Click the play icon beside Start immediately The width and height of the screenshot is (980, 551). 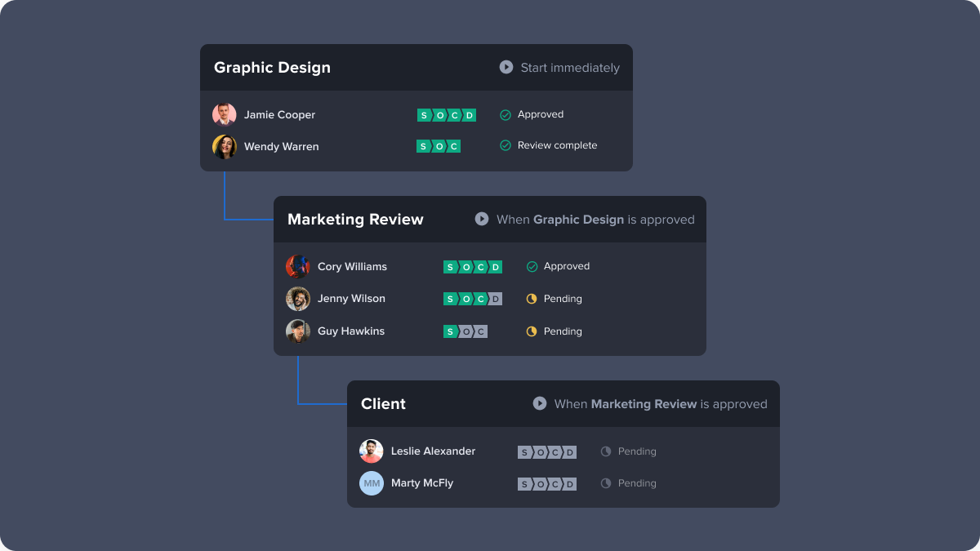coord(506,68)
